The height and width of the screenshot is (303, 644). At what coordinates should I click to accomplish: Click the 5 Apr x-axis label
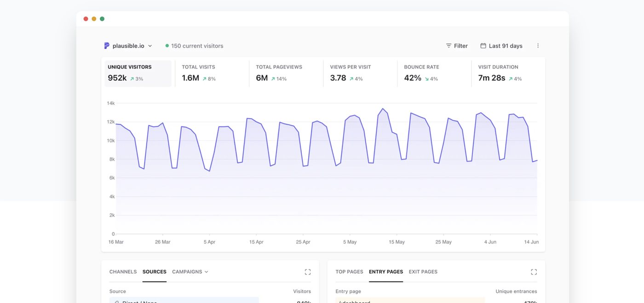(x=209, y=242)
